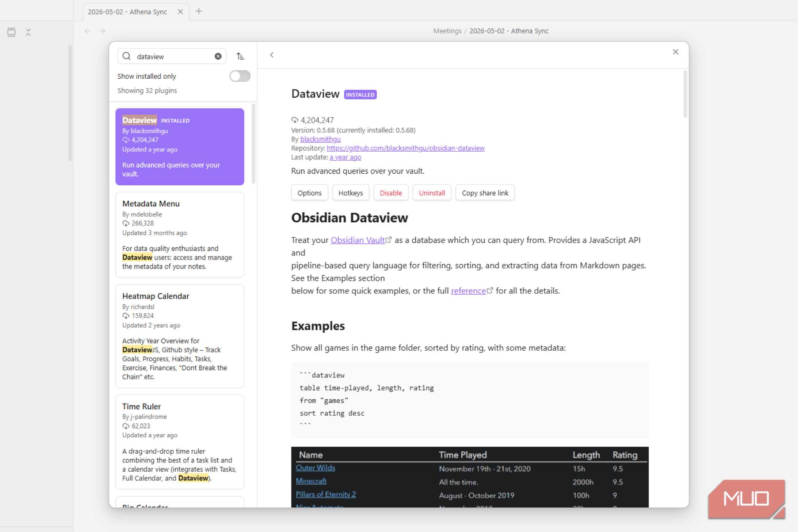798x532 pixels.
Task: Open the files sidebar panel icon
Action: (x=11, y=32)
